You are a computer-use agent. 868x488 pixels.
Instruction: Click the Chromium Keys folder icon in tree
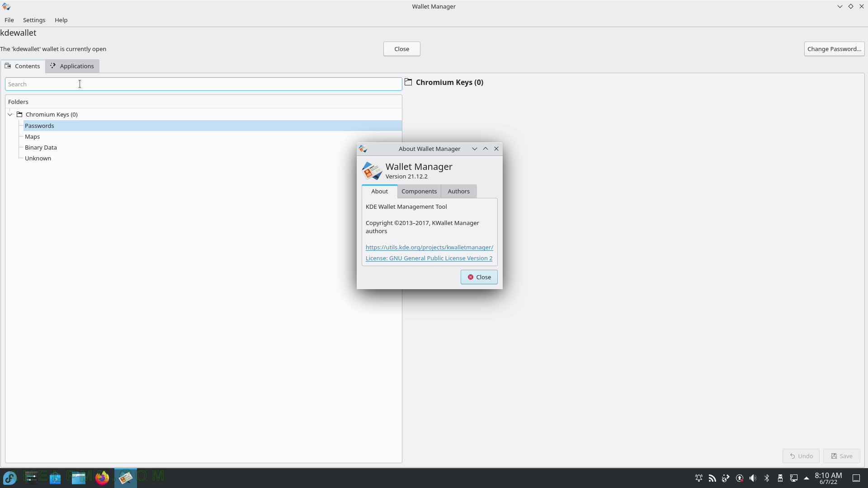pos(19,114)
